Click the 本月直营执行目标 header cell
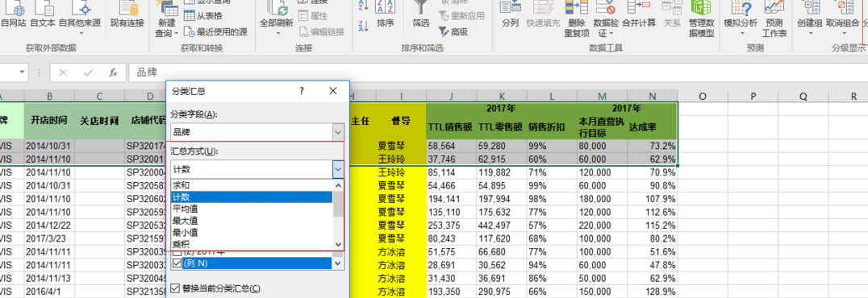868x298 pixels. (x=602, y=126)
